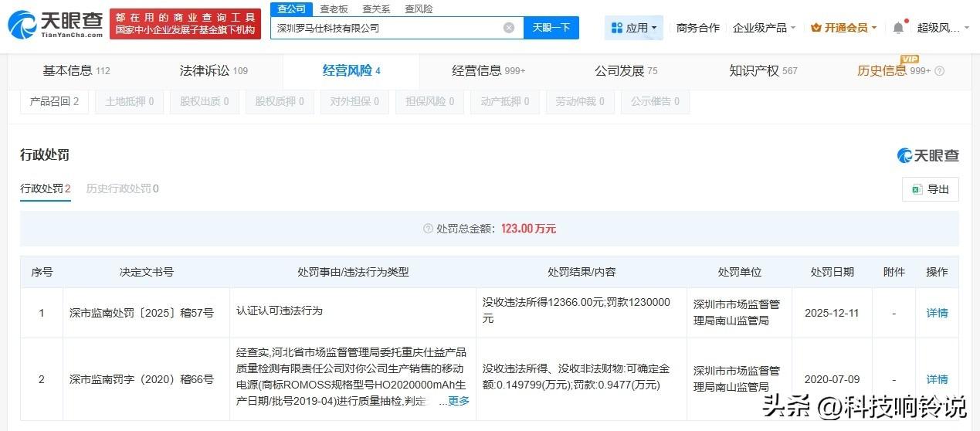Image resolution: width=980 pixels, height=431 pixels.
Task: Open 详情 for the 2025-12-11 penalty
Action: (x=937, y=313)
